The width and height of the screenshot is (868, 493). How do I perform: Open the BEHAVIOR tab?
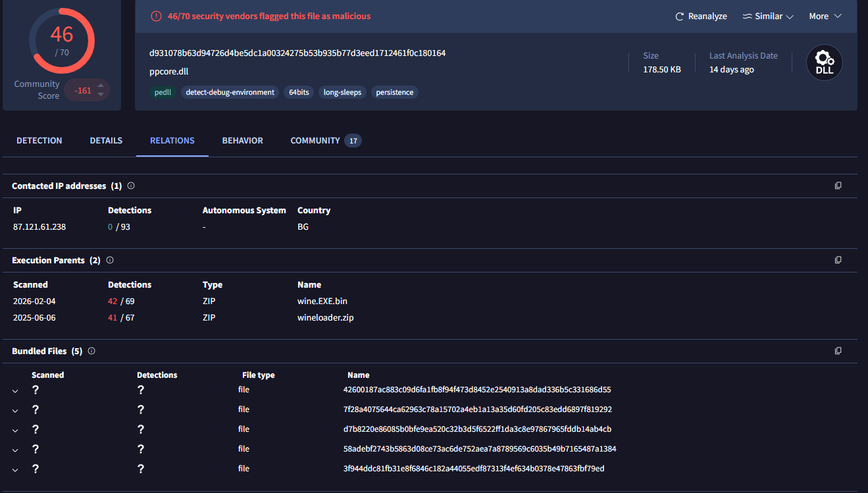point(242,141)
